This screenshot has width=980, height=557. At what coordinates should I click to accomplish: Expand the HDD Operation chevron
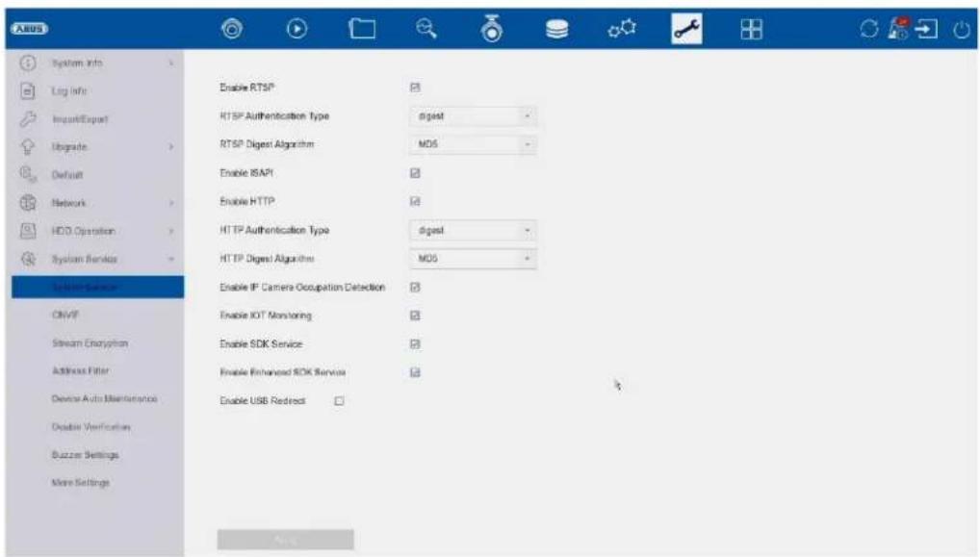tap(171, 231)
